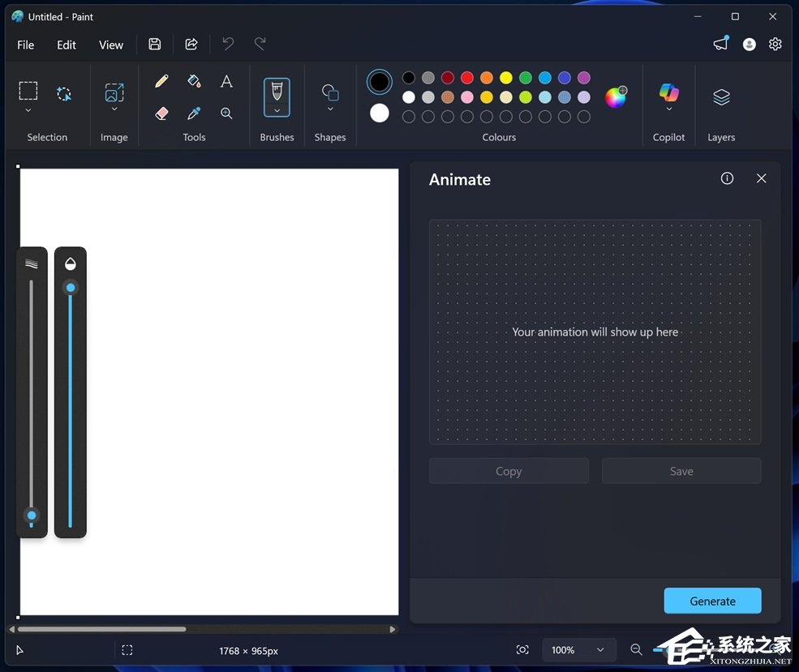Open the File menu
This screenshot has height=672, width=799.
pyautogui.click(x=25, y=45)
